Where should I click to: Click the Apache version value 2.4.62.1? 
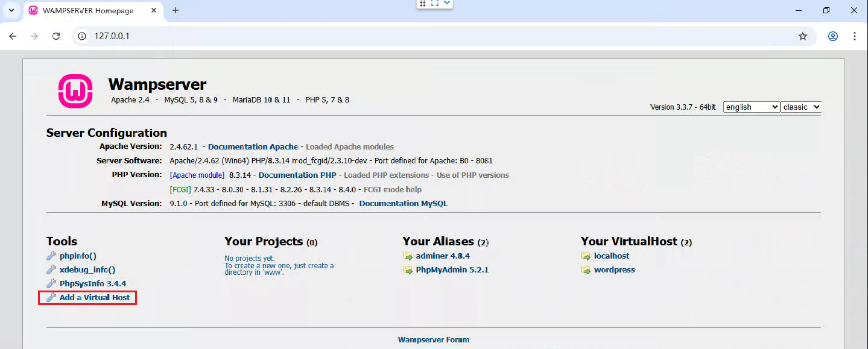pos(184,146)
